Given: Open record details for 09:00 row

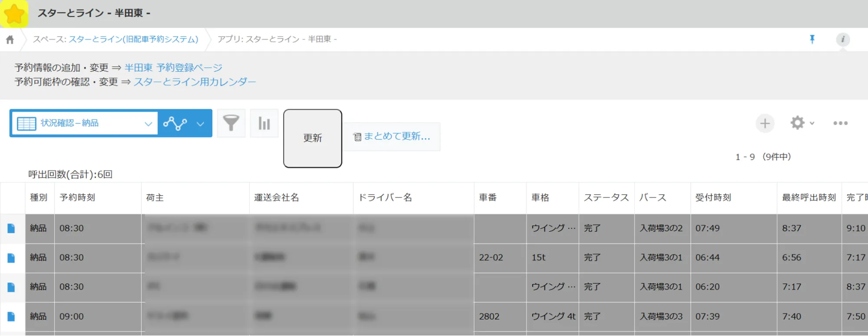Looking at the screenshot, I should pyautogui.click(x=11, y=316).
